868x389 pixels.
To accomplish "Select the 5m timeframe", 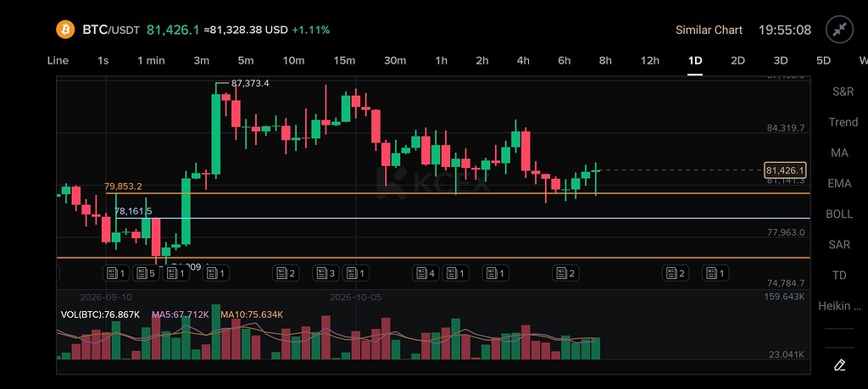I will coord(246,61).
